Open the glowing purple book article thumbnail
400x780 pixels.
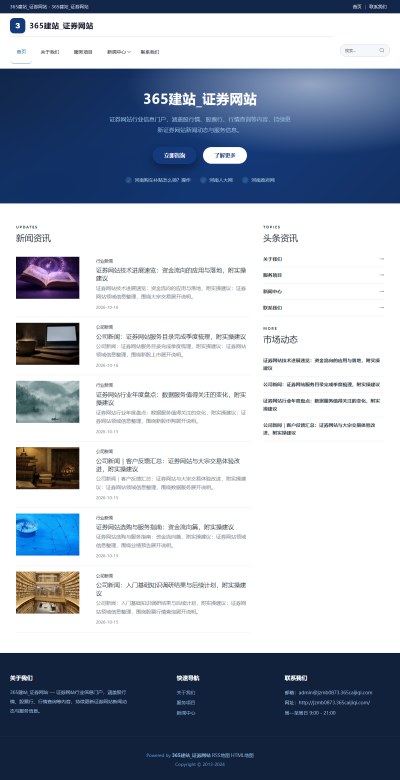(x=47, y=278)
